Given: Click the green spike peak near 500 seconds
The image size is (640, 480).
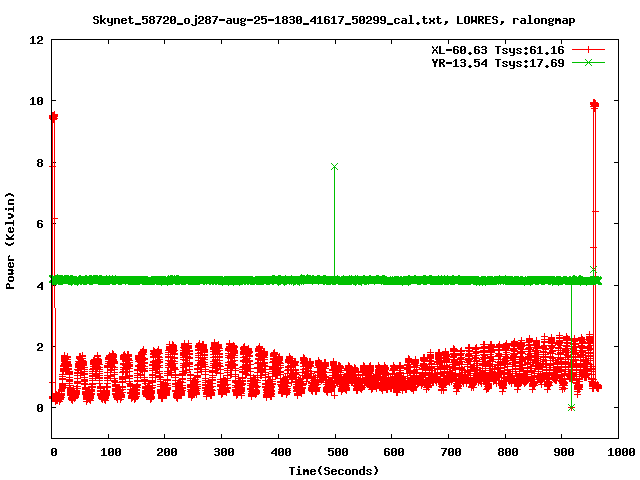Looking at the screenshot, I should tap(334, 167).
